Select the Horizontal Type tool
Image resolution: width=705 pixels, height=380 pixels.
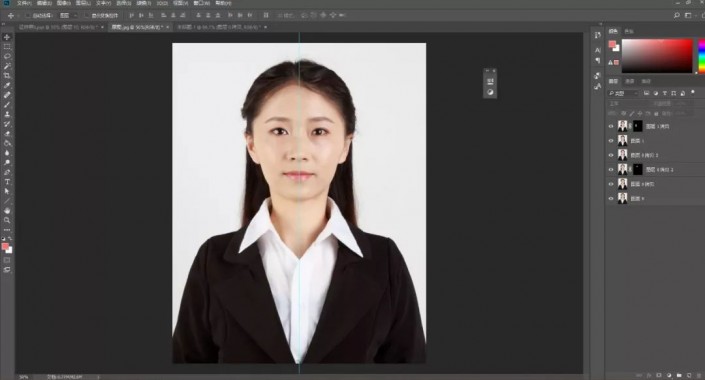(7, 182)
